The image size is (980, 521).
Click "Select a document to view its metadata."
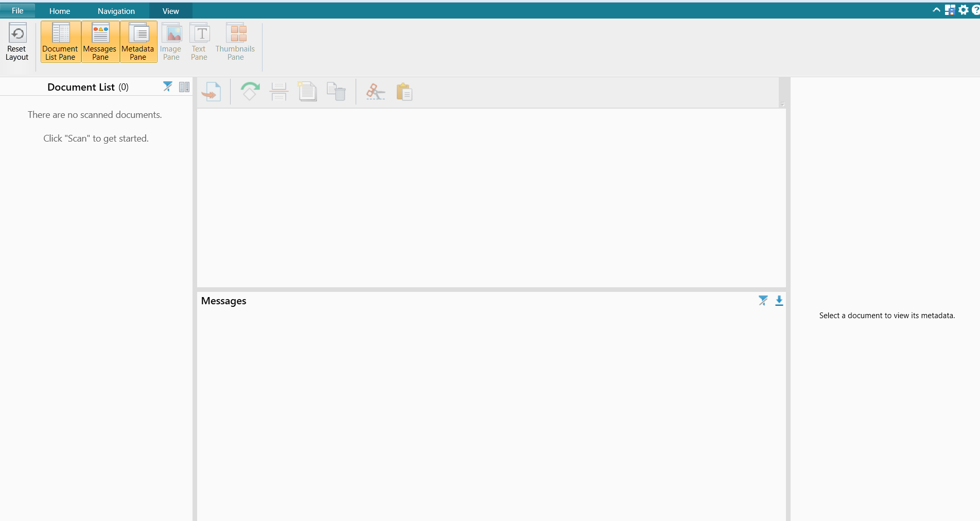coord(887,316)
